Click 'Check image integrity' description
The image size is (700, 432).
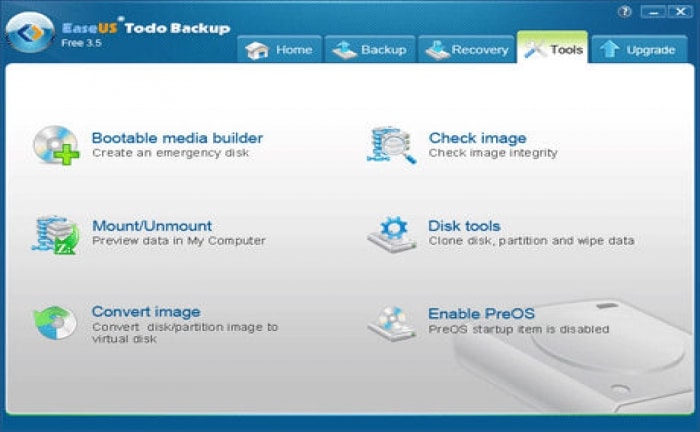493,153
